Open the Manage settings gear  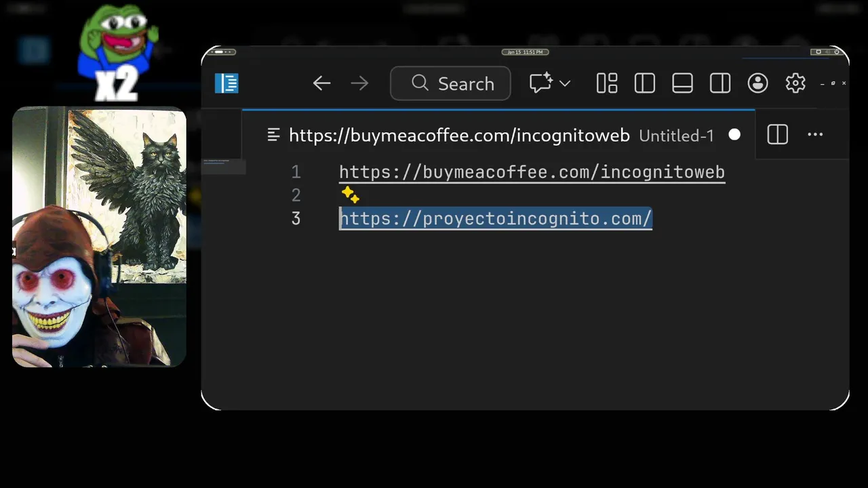coord(795,83)
